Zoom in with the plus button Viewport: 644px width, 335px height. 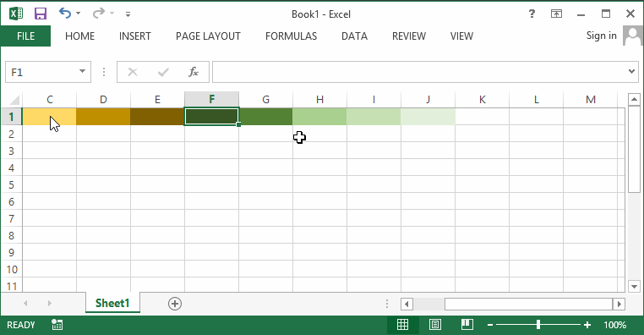pyautogui.click(x=587, y=325)
